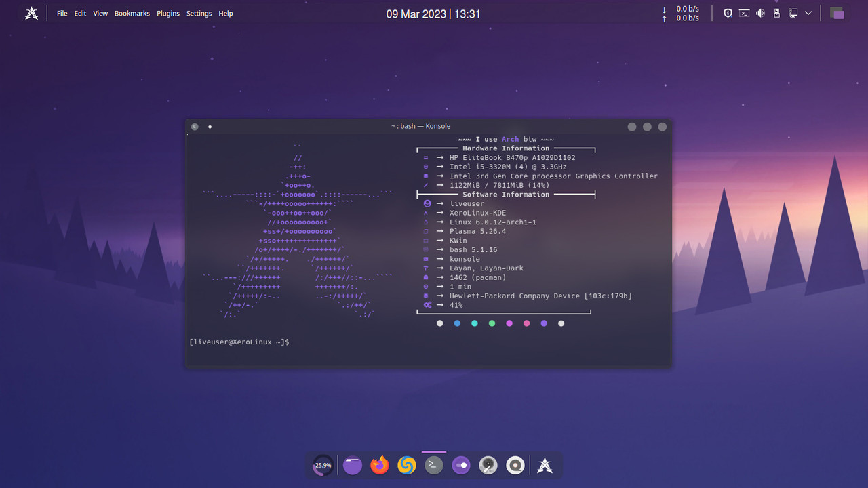Image resolution: width=868 pixels, height=488 pixels.
Task: Open the blue-yellow swirl app in dock
Action: click(x=407, y=465)
